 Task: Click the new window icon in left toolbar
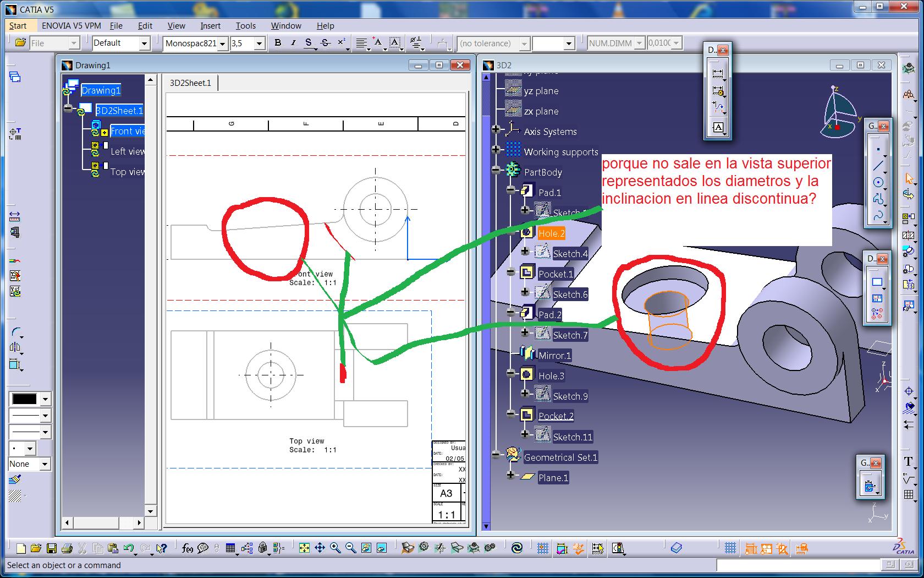tap(15, 77)
